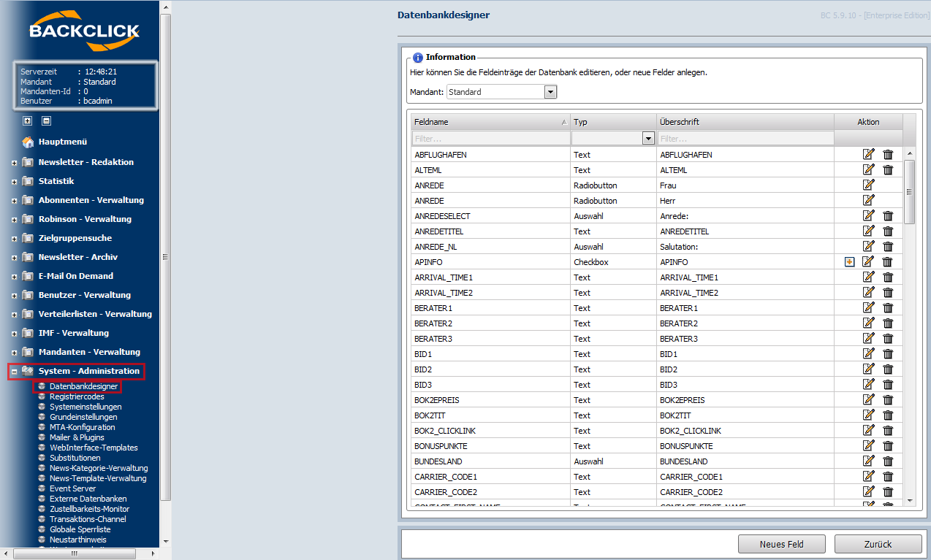Click the Feldname filter input
Screen dimensions: 931x560
tap(490, 138)
